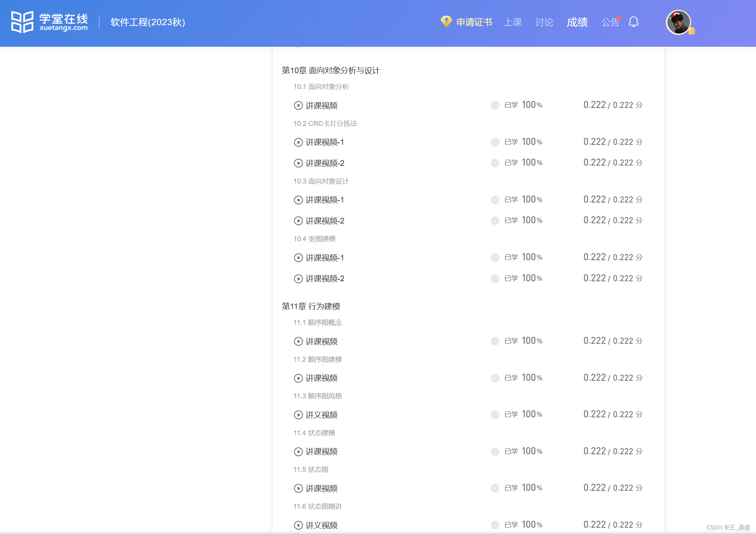Click completion checkmark for 10.4 讲课视频-2

coord(495,278)
